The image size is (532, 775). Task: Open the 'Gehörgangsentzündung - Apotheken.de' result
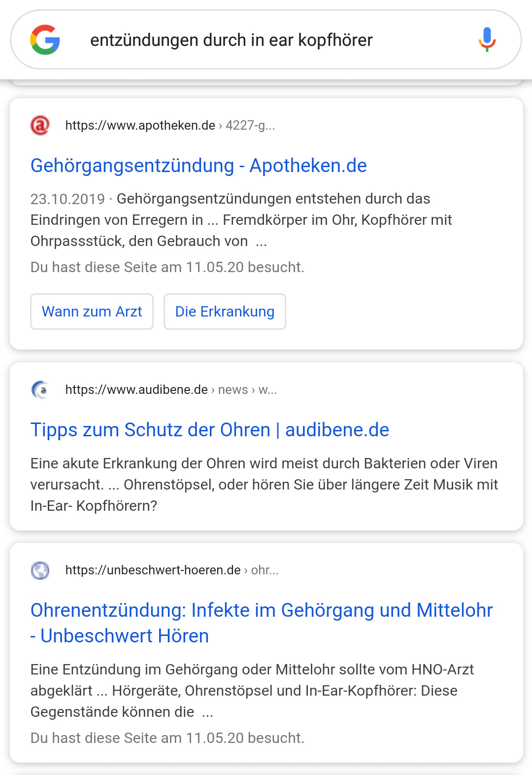199,166
